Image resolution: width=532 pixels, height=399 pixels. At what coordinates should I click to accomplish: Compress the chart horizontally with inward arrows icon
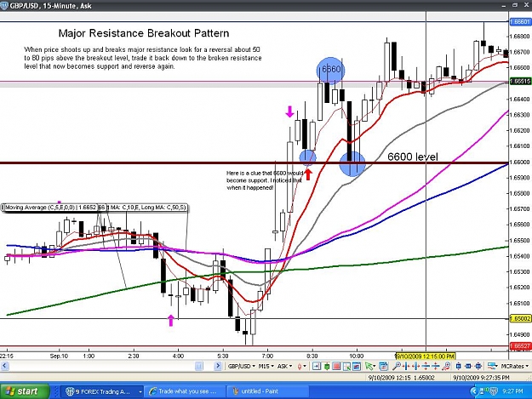tap(406, 366)
